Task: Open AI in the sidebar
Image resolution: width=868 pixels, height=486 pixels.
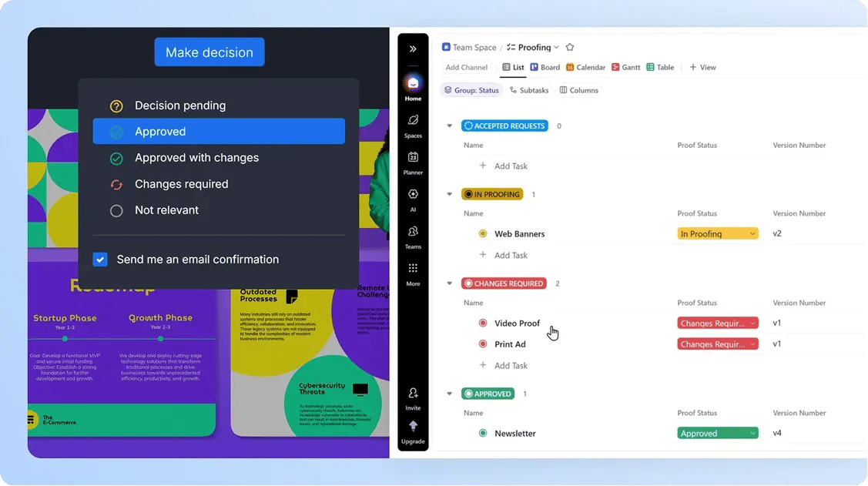Action: click(x=413, y=200)
